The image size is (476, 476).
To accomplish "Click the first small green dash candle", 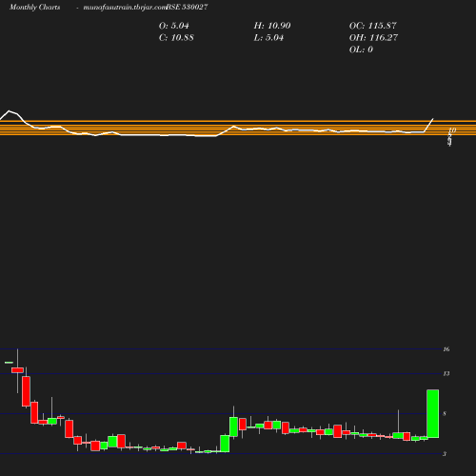I will pos(9,362).
